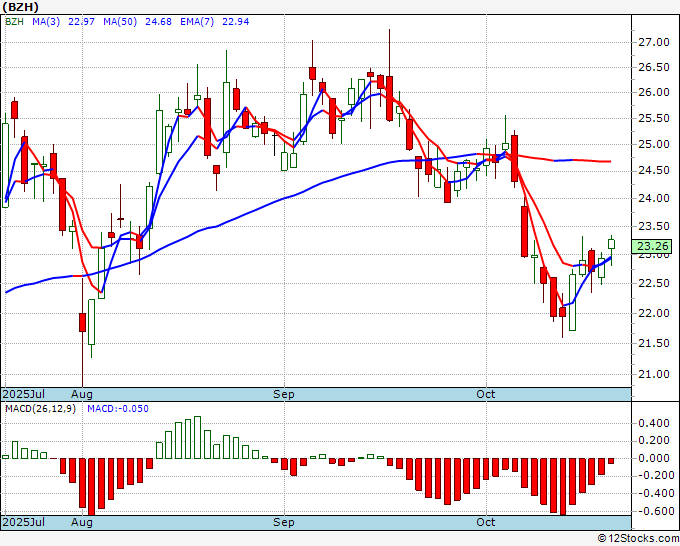The height and width of the screenshot is (546, 680).
Task: Click the MACD(26,12,9) indicator label
Action: (40, 409)
